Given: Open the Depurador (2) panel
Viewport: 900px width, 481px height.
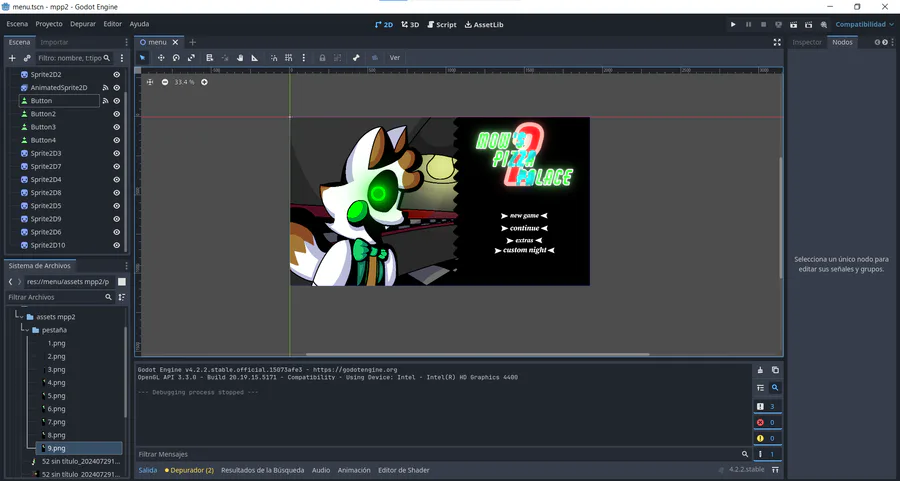Looking at the screenshot, I should 189,470.
